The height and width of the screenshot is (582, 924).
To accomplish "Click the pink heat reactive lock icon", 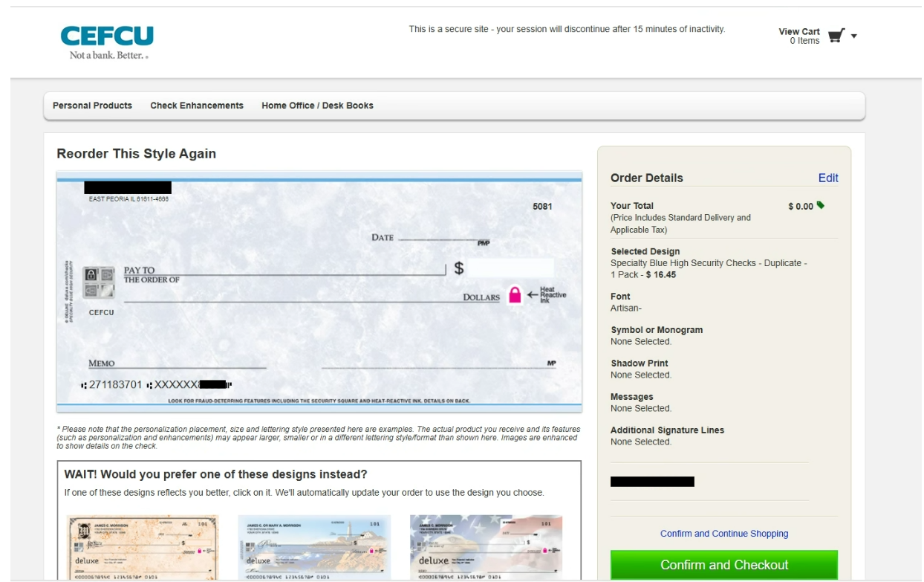I will point(515,294).
